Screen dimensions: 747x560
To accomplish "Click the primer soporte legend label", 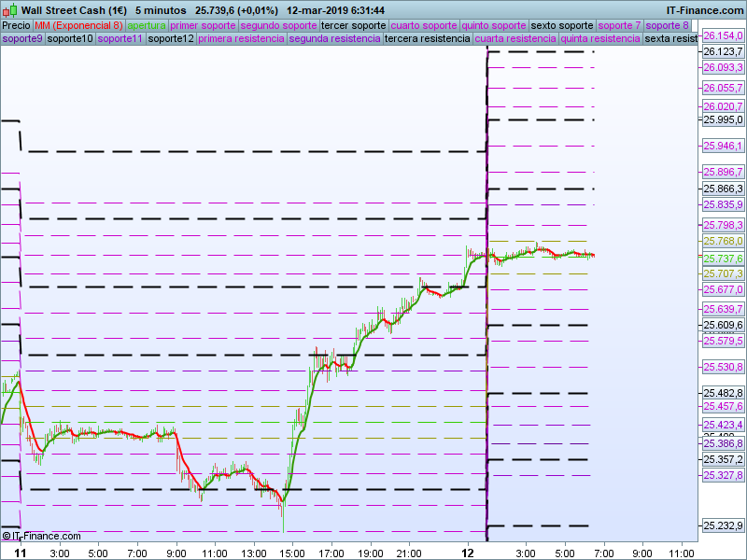I will [203, 25].
